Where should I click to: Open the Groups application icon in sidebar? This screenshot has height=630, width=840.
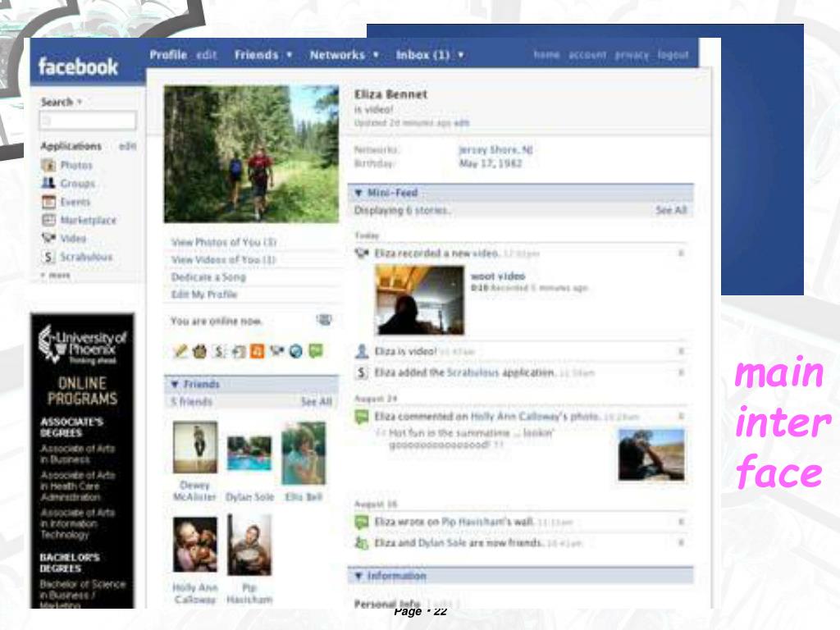[x=48, y=183]
